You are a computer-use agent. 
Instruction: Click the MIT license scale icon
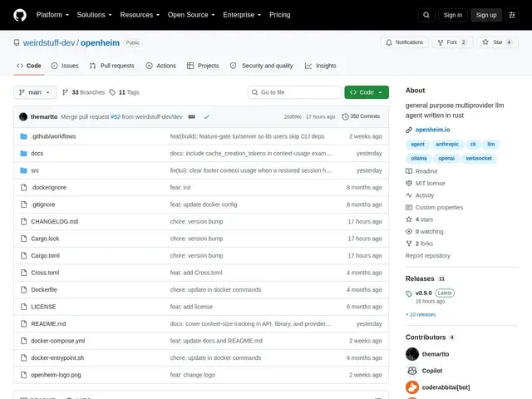(x=409, y=183)
